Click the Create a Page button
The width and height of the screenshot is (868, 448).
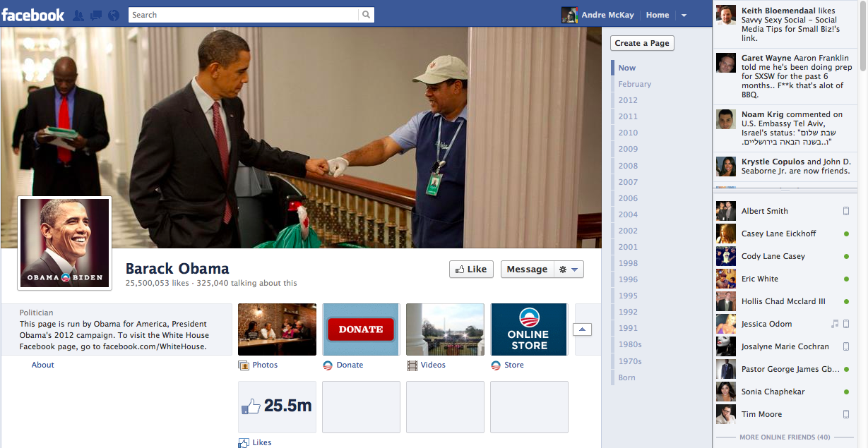641,43
